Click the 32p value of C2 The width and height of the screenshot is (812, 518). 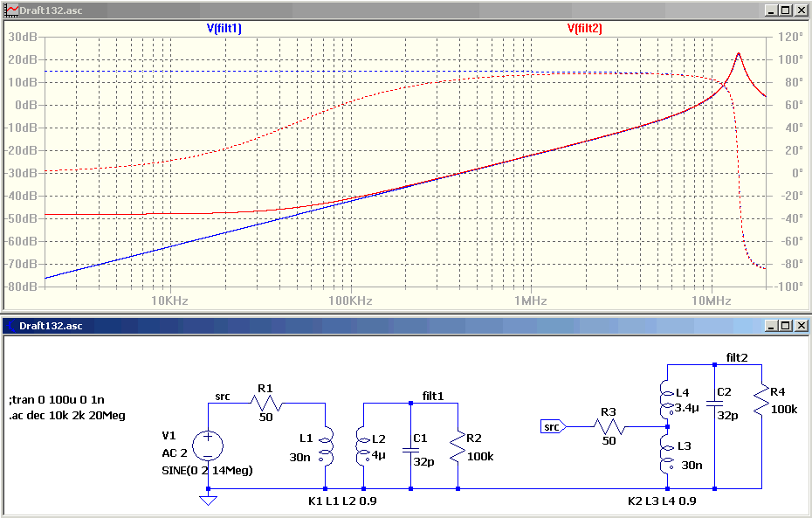tap(727, 416)
